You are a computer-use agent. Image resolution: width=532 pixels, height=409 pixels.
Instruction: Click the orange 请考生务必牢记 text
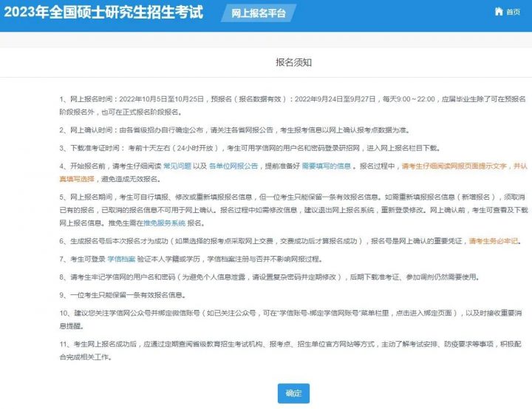point(494,241)
